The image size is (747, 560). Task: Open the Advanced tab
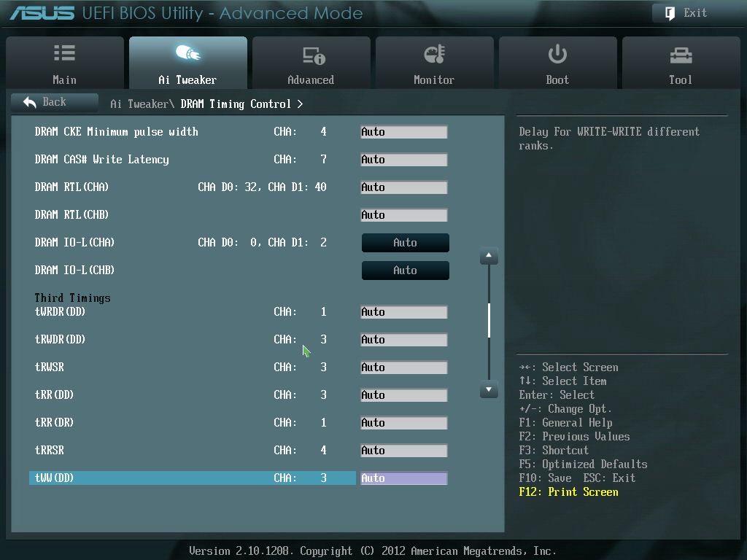311,63
